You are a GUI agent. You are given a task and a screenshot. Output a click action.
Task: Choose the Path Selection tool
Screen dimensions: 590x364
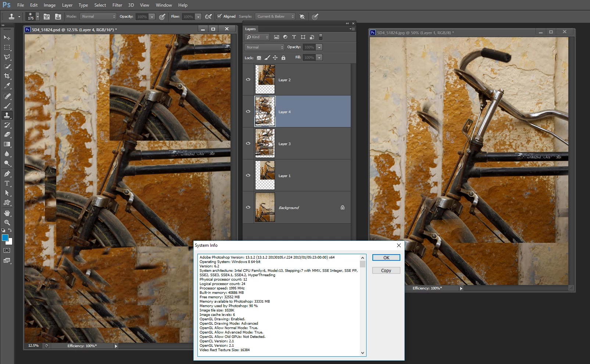(x=7, y=193)
